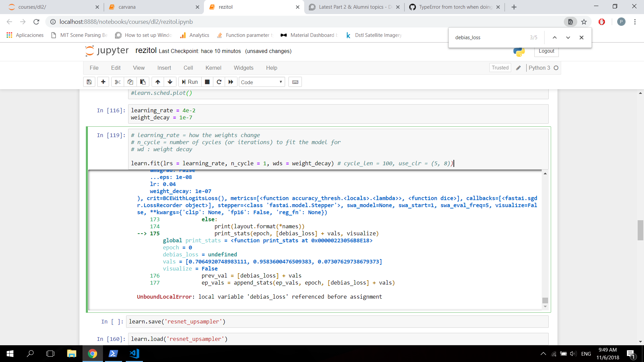Open the cell type Code dropdown

point(262,82)
